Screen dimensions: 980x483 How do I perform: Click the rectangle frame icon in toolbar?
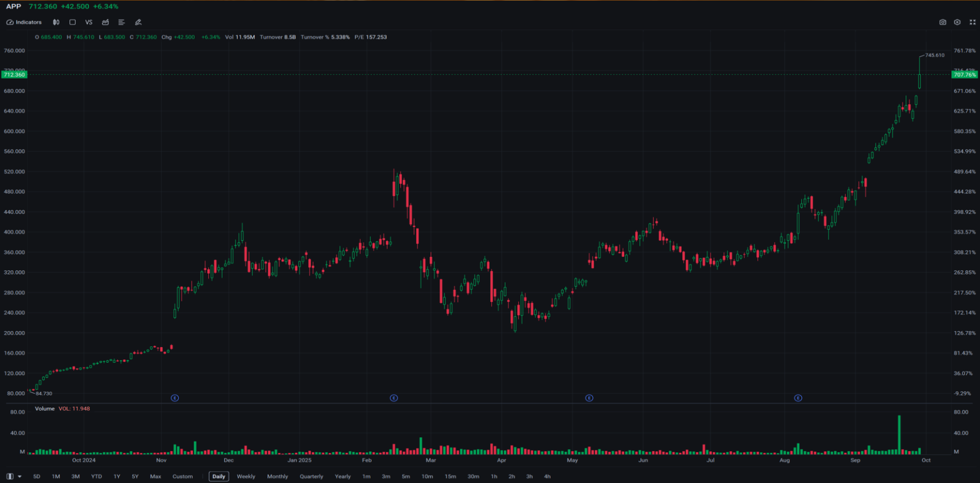(72, 22)
